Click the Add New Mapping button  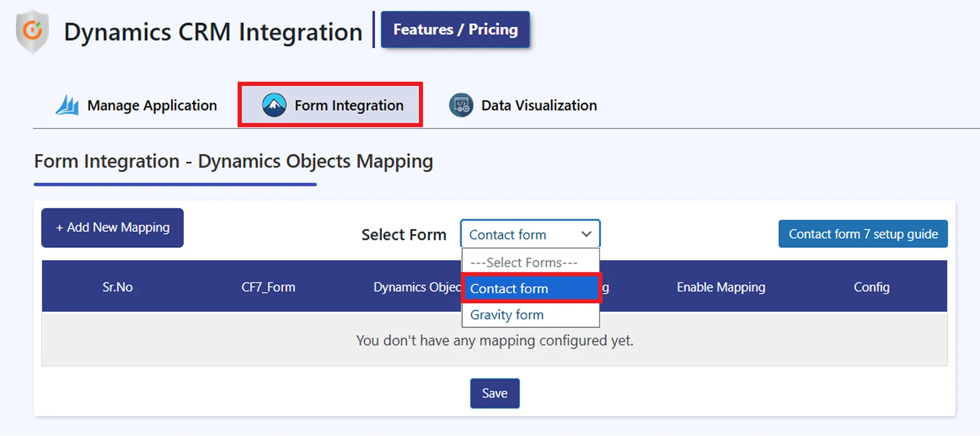tap(112, 228)
